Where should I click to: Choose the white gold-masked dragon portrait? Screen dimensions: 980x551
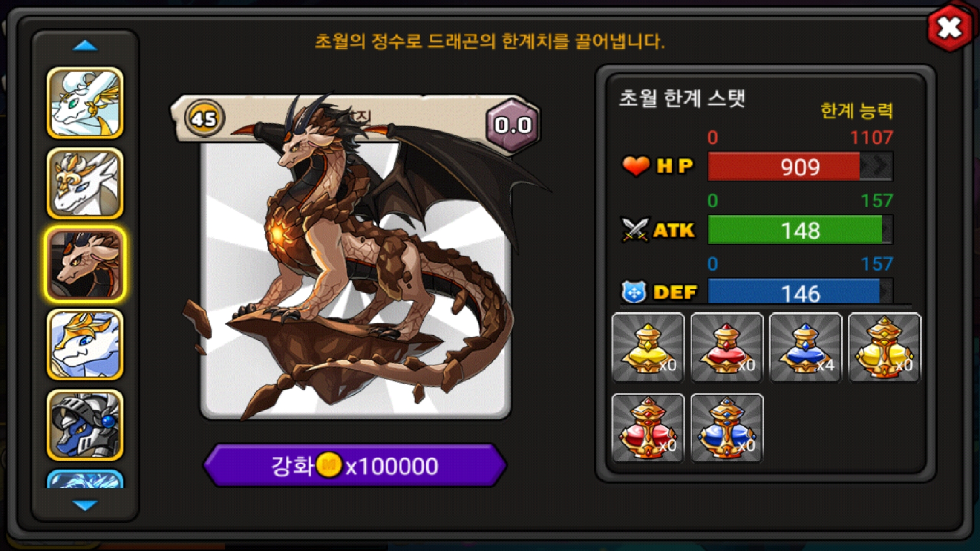(85, 184)
